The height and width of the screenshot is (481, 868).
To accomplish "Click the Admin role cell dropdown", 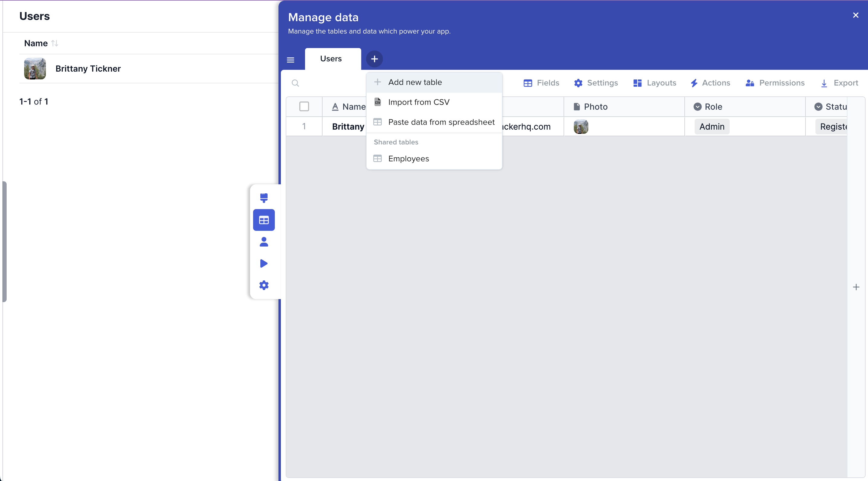I will 712,126.
